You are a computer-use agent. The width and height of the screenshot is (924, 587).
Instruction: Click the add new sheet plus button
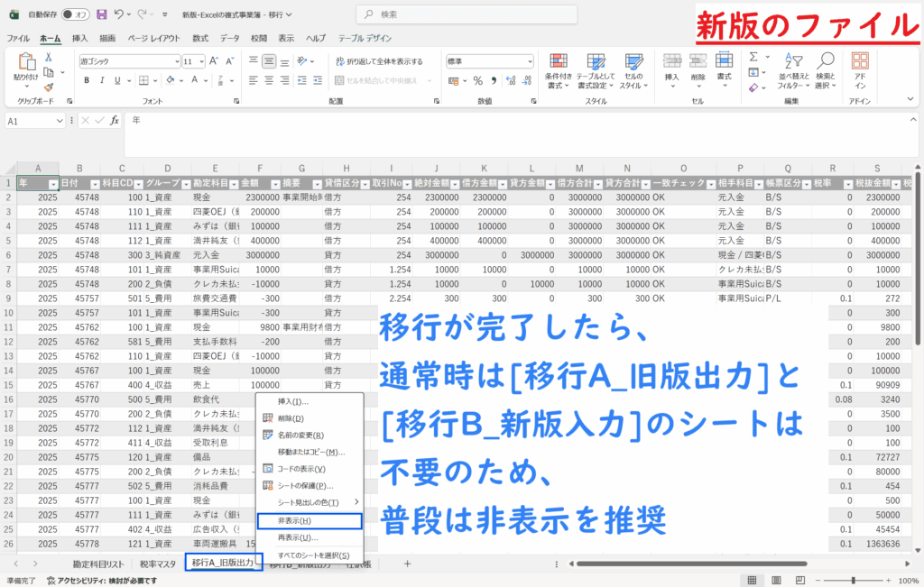pos(407,564)
